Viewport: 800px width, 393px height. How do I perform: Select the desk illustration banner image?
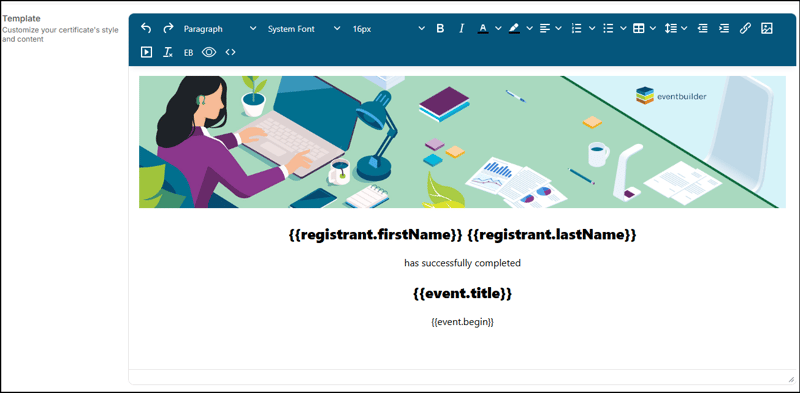(462, 142)
